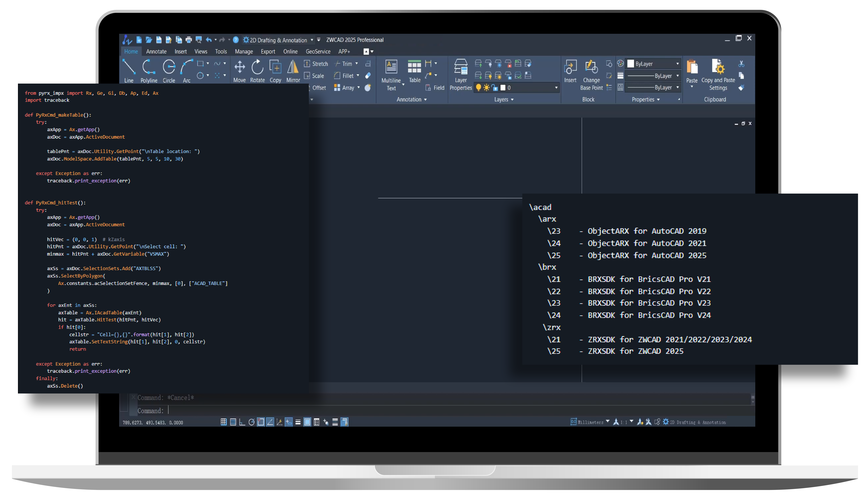868x496 pixels.
Task: Click the Undo arrow icon
Action: [x=209, y=40]
